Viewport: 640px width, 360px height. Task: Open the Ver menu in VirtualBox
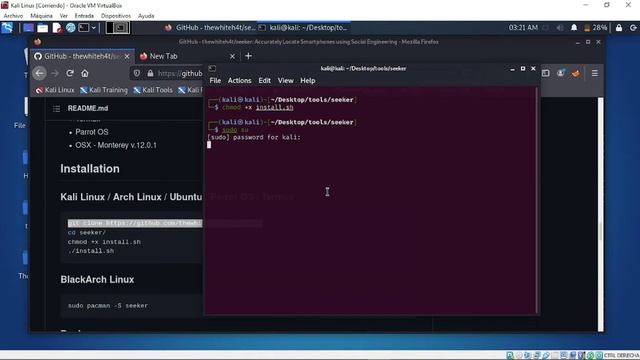point(64,16)
